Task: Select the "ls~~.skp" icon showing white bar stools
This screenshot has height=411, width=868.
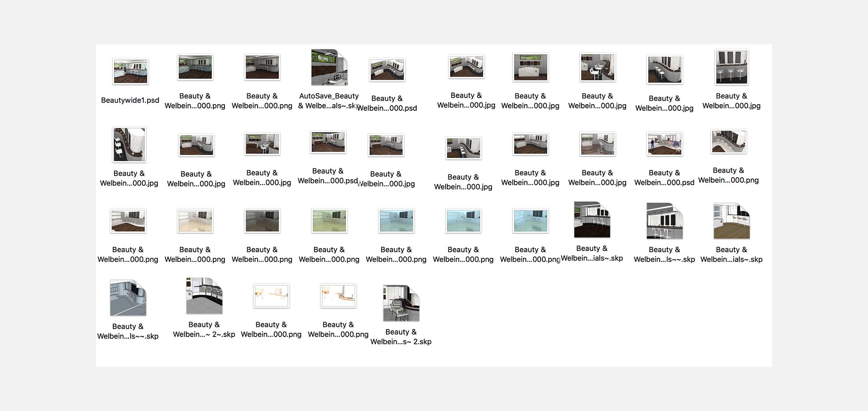Action: [x=665, y=221]
